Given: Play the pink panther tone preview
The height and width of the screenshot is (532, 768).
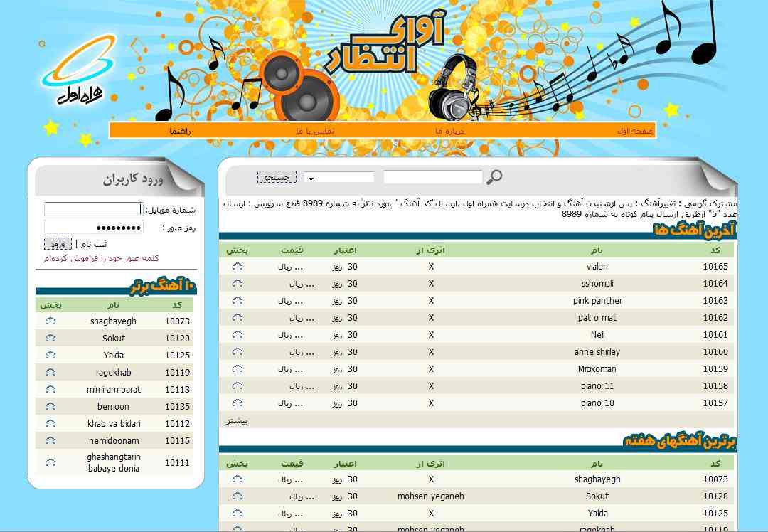Looking at the screenshot, I should (238, 301).
